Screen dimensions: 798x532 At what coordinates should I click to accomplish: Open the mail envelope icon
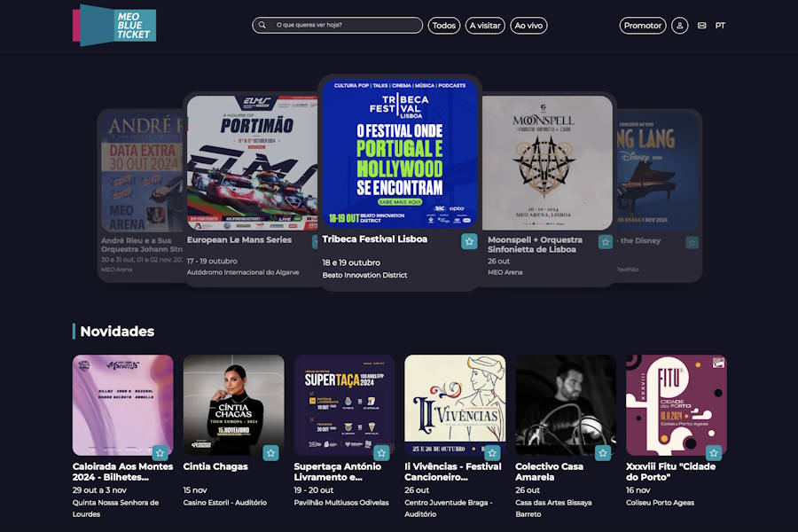(x=702, y=26)
